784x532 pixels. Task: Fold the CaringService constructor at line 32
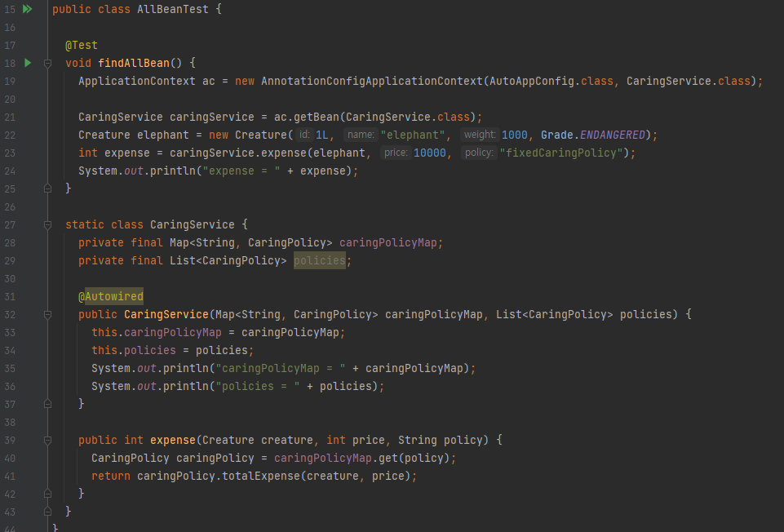click(x=47, y=314)
